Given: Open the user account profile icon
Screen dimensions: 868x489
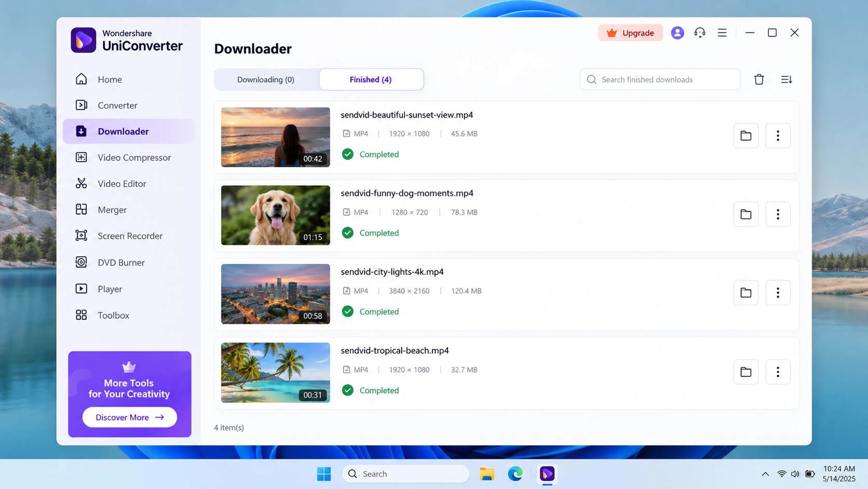Looking at the screenshot, I should 677,33.
